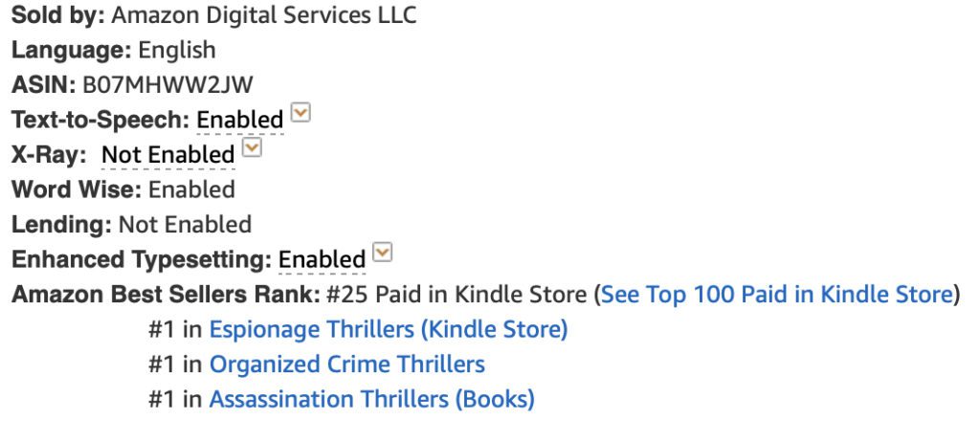980x421 pixels.
Task: Click the Word Wise Enabled value
Action: tap(191, 189)
